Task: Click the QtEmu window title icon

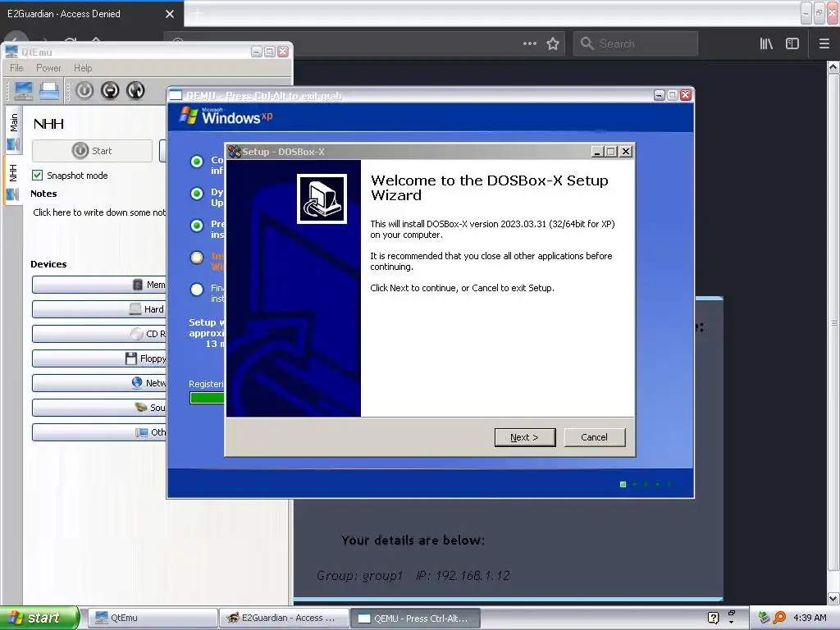Action: coord(11,52)
